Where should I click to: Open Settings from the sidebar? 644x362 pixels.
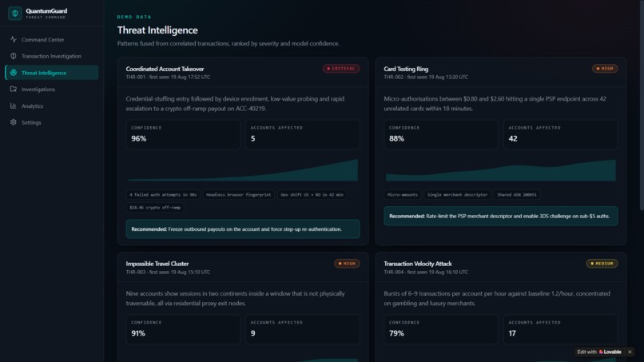coord(52,122)
